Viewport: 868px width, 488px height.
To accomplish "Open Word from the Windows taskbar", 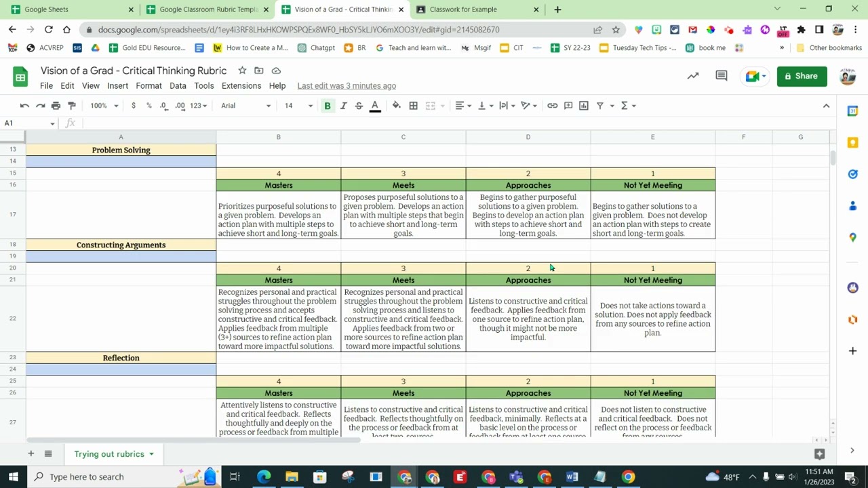I will click(572, 477).
